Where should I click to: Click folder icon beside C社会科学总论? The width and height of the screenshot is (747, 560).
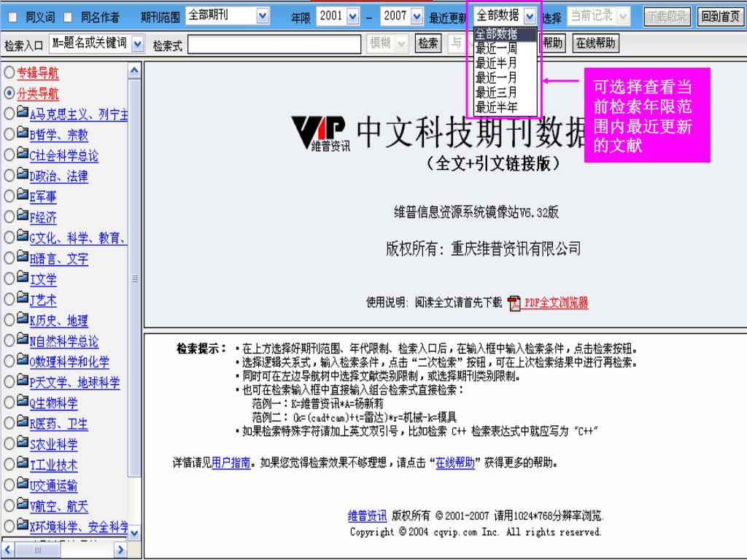(x=23, y=153)
